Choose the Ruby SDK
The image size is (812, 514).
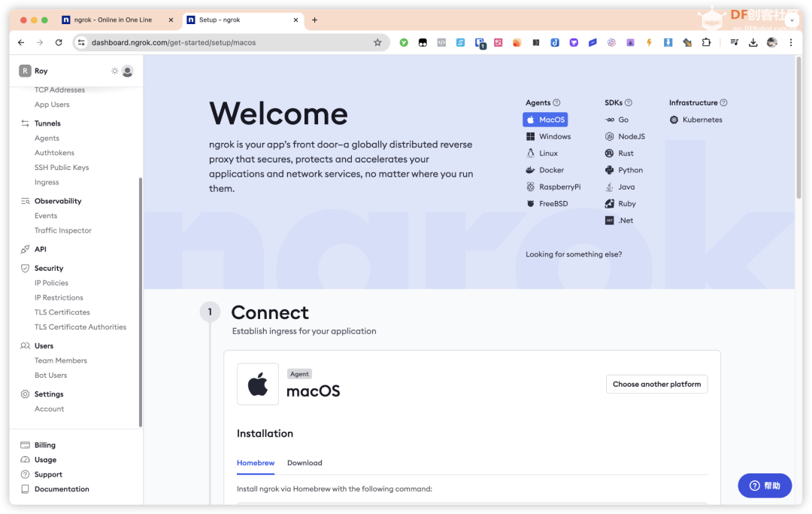click(620, 204)
